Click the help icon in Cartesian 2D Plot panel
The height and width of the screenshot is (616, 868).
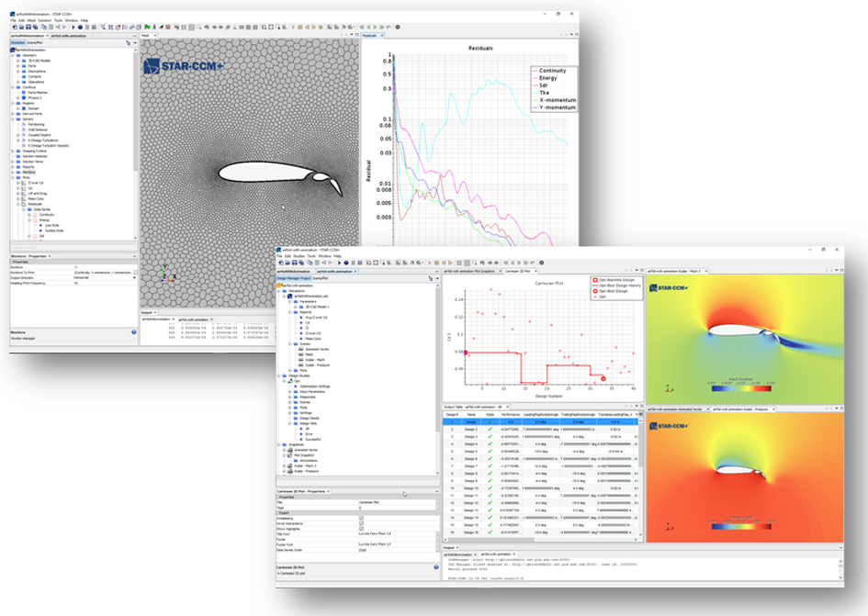coord(434,566)
